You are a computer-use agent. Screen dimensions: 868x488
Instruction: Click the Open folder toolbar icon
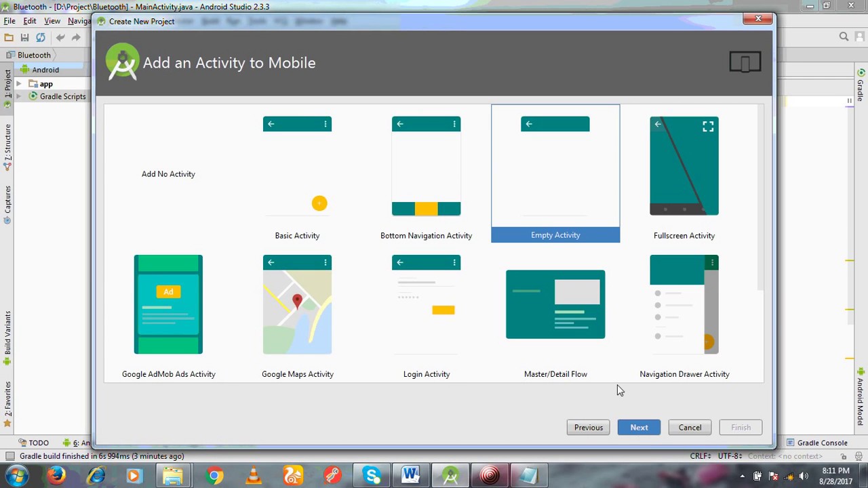point(9,38)
